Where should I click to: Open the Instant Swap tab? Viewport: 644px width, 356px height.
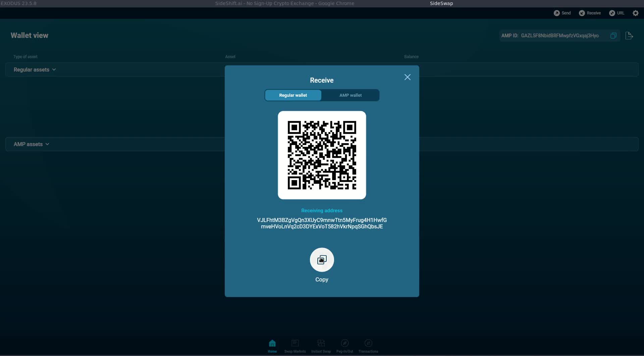tap(321, 346)
